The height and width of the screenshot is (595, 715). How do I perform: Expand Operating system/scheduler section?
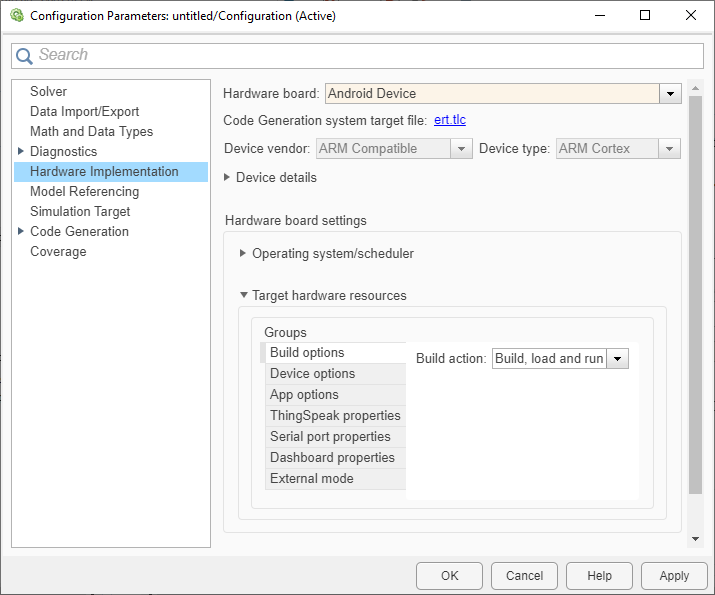click(243, 254)
